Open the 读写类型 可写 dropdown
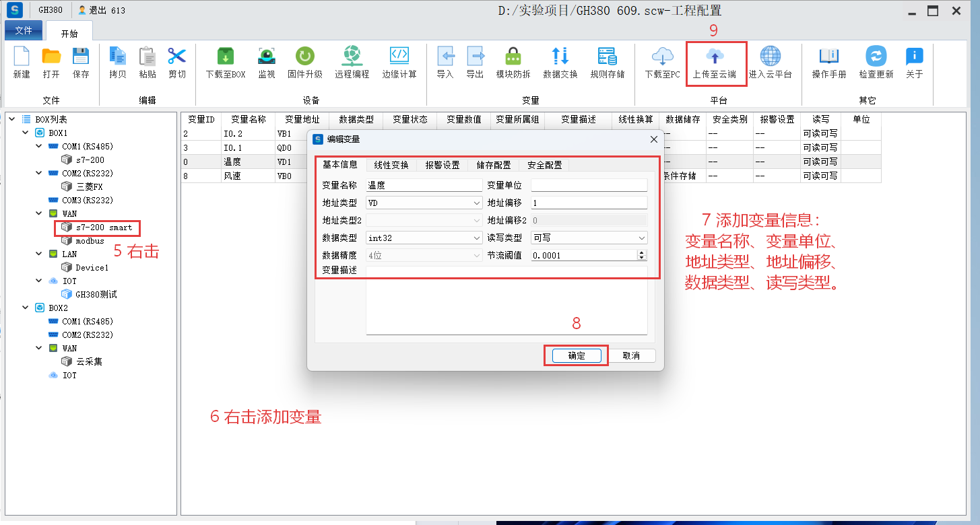Image resolution: width=980 pixels, height=525 pixels. pos(589,238)
